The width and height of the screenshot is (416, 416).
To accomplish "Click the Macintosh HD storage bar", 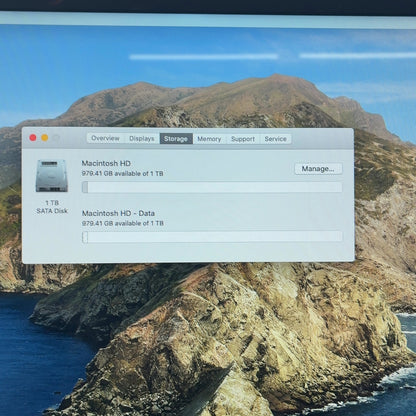I will 212,187.
